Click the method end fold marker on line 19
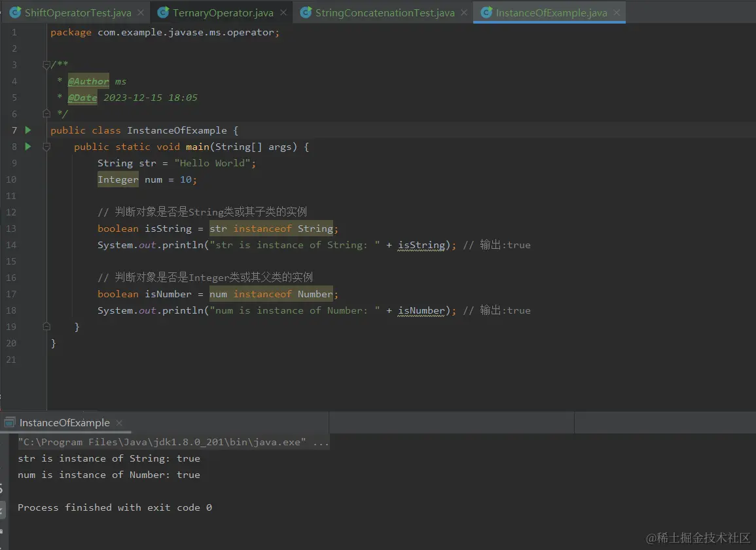 tap(46, 327)
